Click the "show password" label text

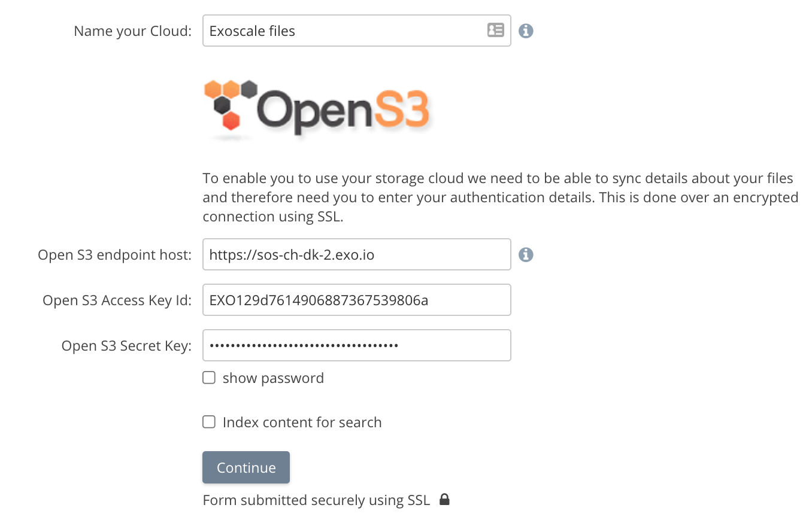pyautogui.click(x=273, y=378)
